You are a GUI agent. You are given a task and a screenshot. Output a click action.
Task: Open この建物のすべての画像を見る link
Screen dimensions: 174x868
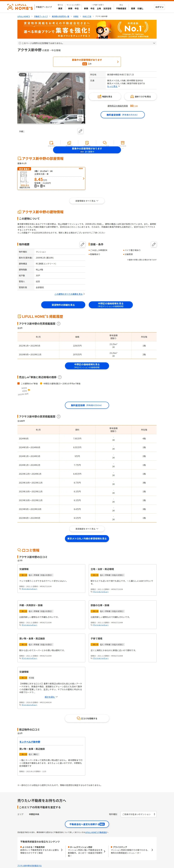tap(69, 294)
